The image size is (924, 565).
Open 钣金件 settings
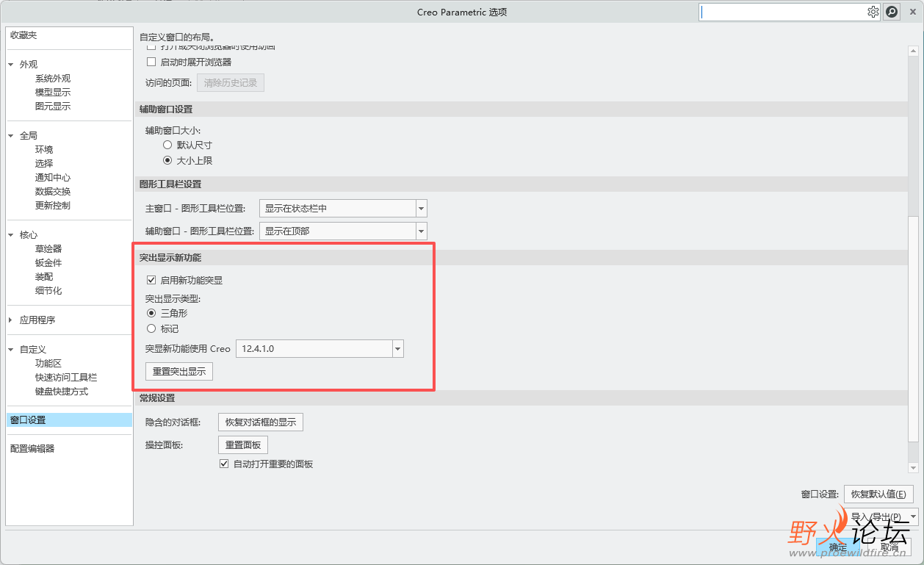[48, 263]
